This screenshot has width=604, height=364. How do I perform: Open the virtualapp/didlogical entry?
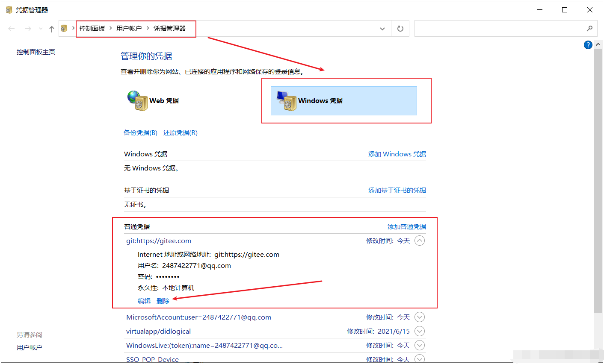click(x=159, y=332)
